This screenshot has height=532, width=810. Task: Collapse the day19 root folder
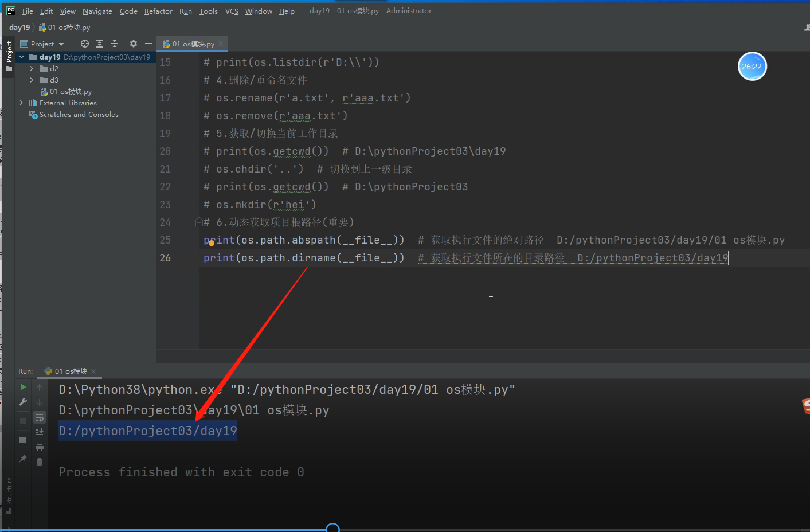(22, 57)
